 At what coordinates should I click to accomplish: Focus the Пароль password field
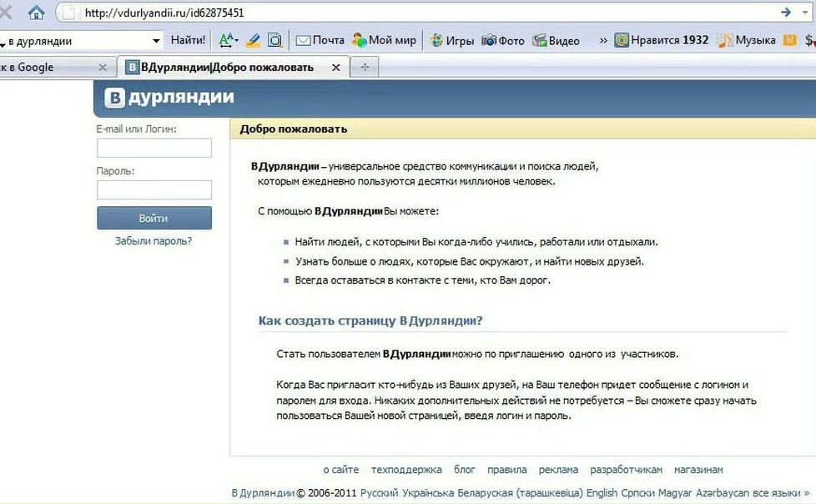(x=154, y=190)
